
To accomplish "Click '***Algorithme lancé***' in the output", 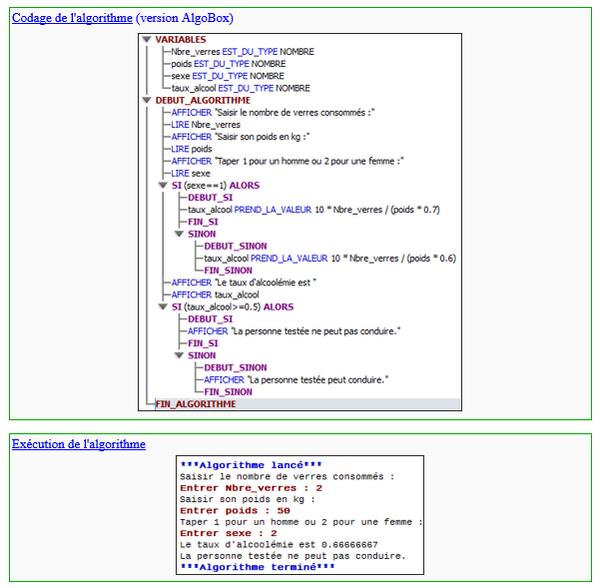I will click(x=251, y=465).
